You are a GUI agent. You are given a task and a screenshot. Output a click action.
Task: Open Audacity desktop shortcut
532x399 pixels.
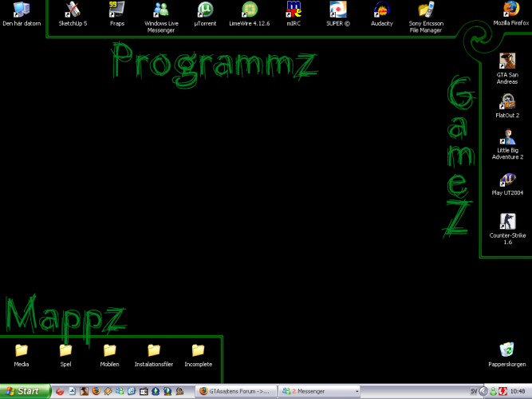[382, 10]
